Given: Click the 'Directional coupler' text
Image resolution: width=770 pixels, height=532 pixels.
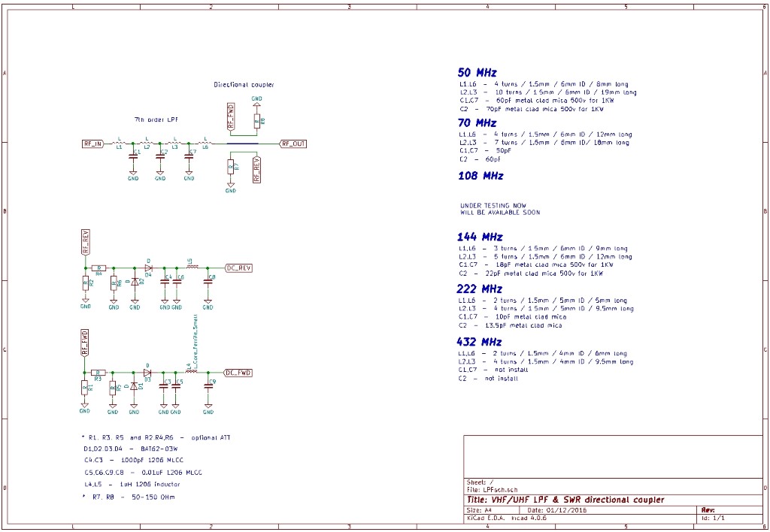Looking at the screenshot, I should tap(244, 85).
